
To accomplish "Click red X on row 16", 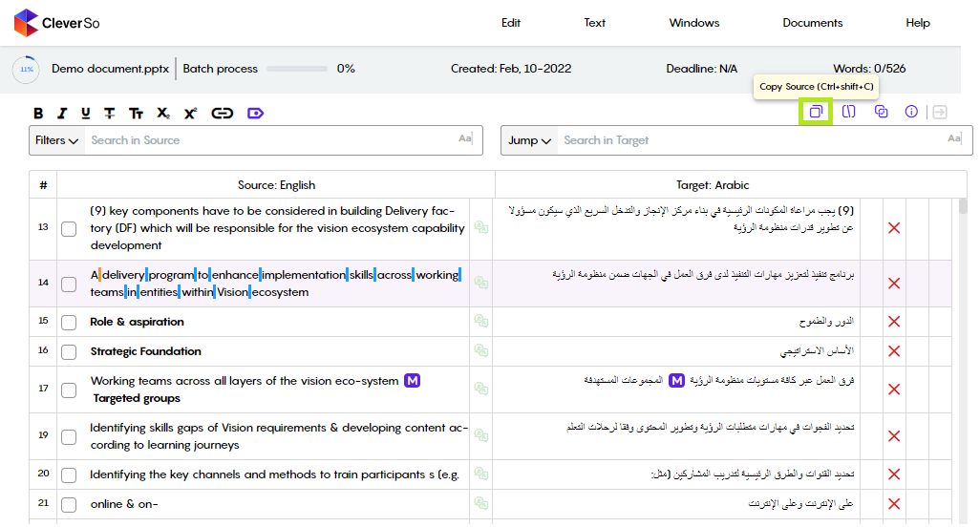I will tap(894, 351).
